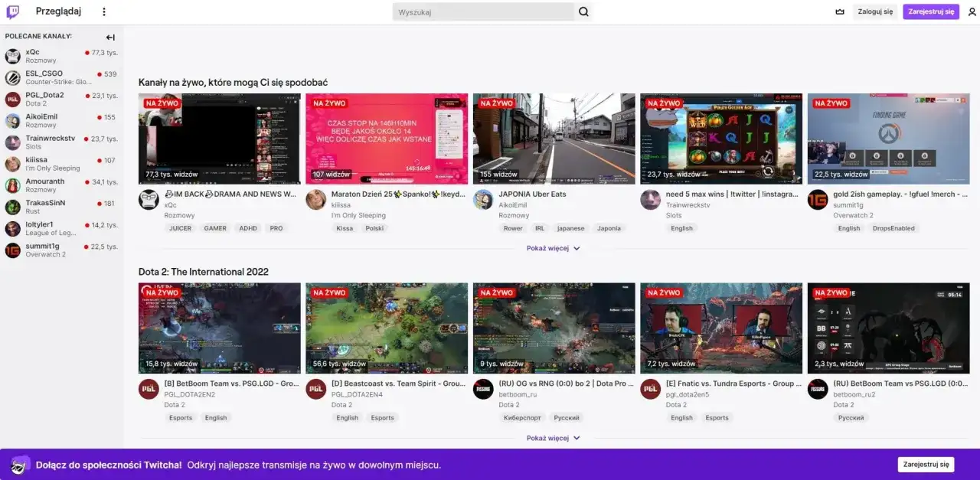
Task: Click the JUICER tag on xQc's stream
Action: [181, 227]
